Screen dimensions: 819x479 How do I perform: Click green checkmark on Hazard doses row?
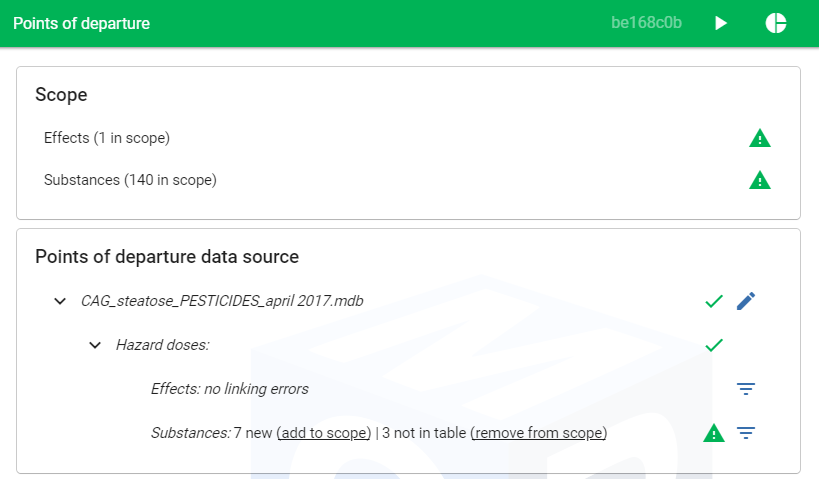click(x=713, y=345)
